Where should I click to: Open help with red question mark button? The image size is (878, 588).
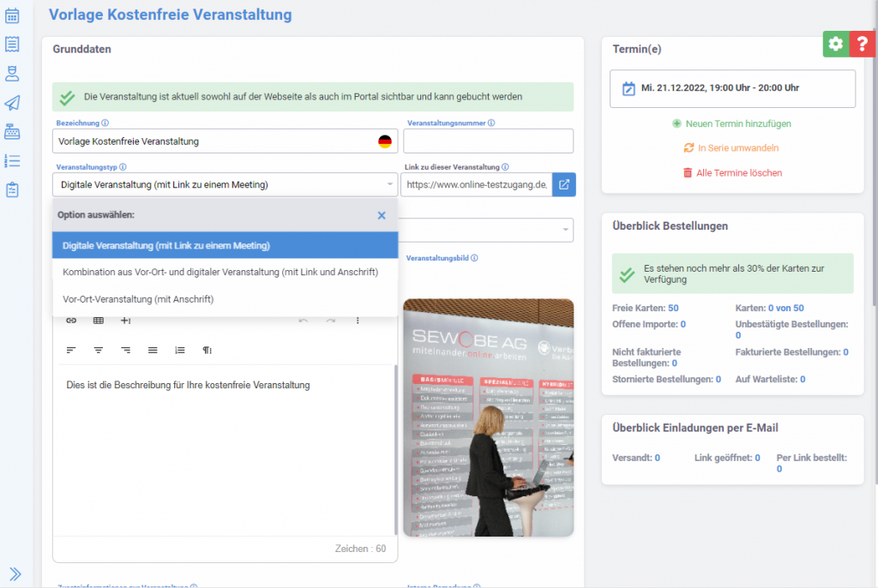pos(863,44)
